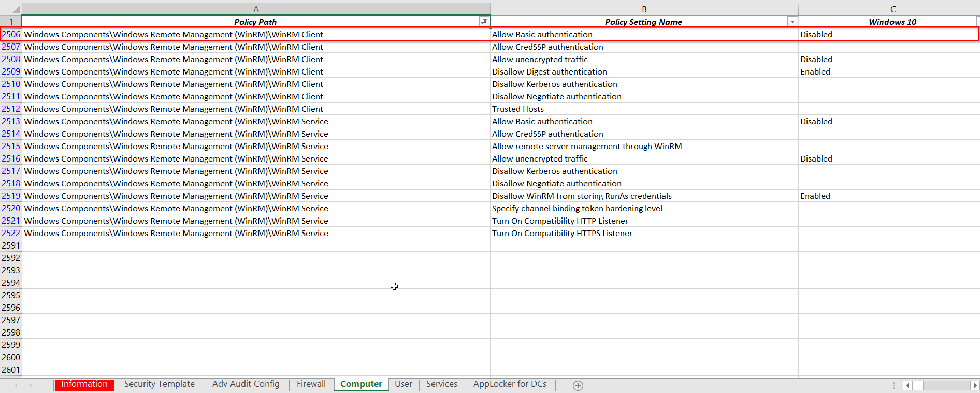
Task: Select column B header
Action: 644,9
